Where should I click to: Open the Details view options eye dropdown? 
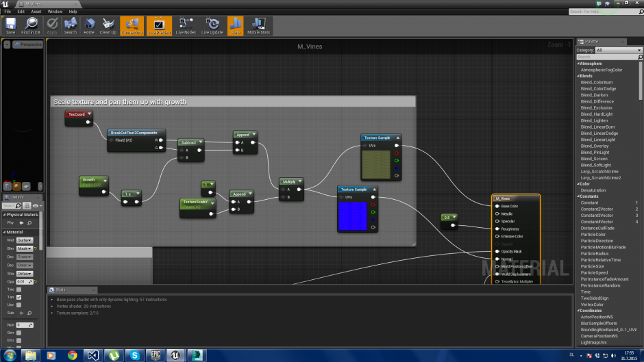click(x=37, y=205)
